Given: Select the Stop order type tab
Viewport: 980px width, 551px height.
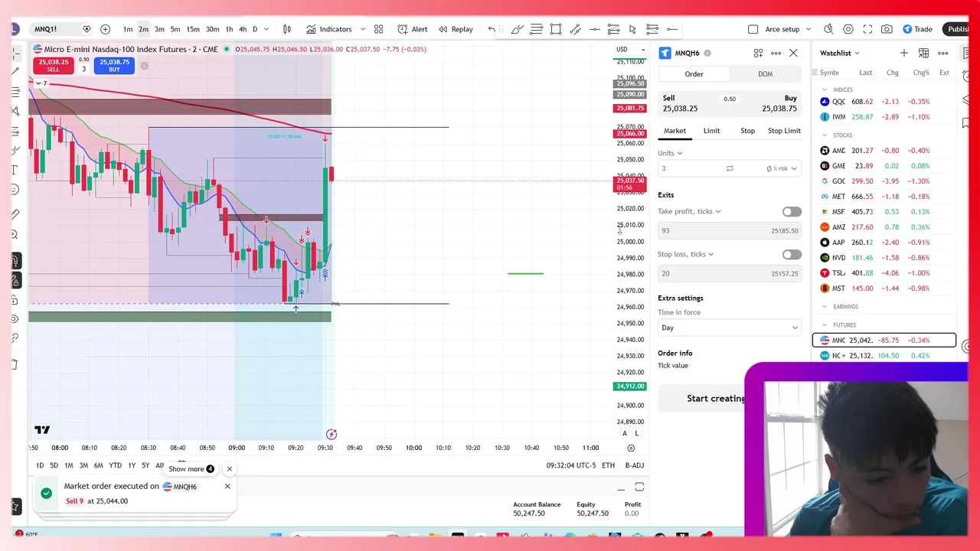Looking at the screenshot, I should [x=747, y=131].
